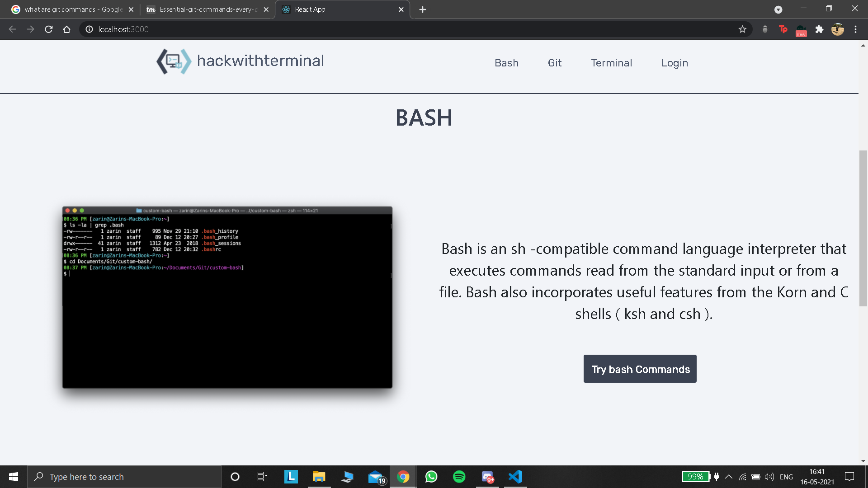Go to browser home page icon
This screenshot has height=488, width=868.
[x=66, y=29]
